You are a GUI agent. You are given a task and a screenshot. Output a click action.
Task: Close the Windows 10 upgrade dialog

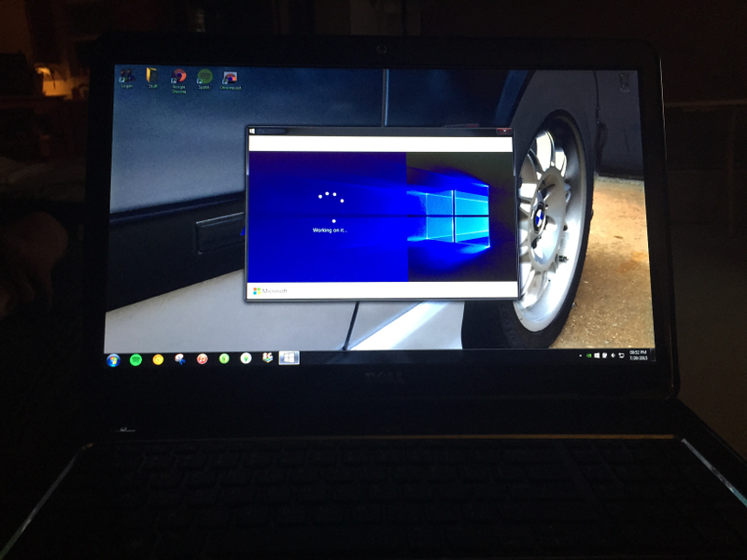point(503,131)
